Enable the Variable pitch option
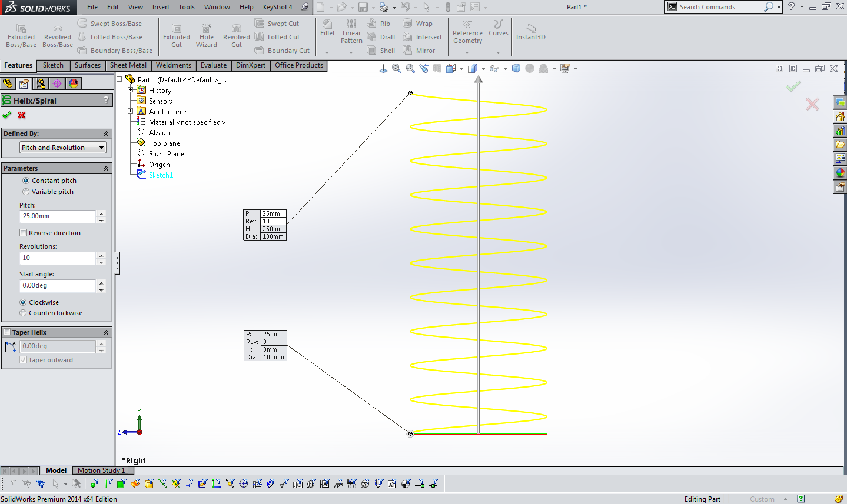847x504 pixels. 26,192
